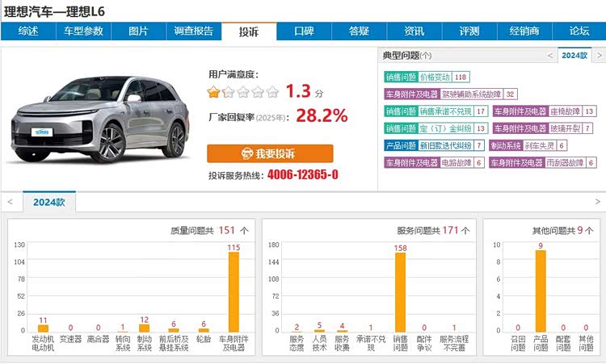
Task: Click the 价格变动 issue tag
Action: pos(435,77)
